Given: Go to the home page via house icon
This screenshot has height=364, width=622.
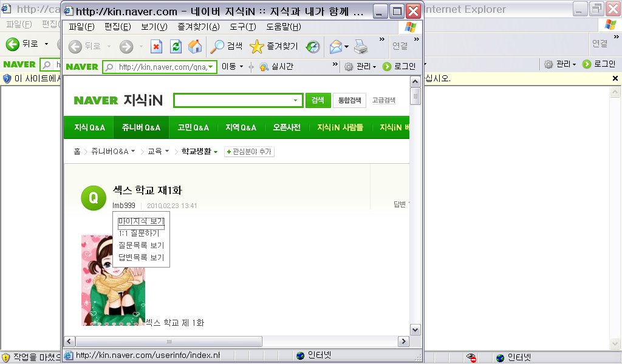Looking at the screenshot, I should click(195, 47).
